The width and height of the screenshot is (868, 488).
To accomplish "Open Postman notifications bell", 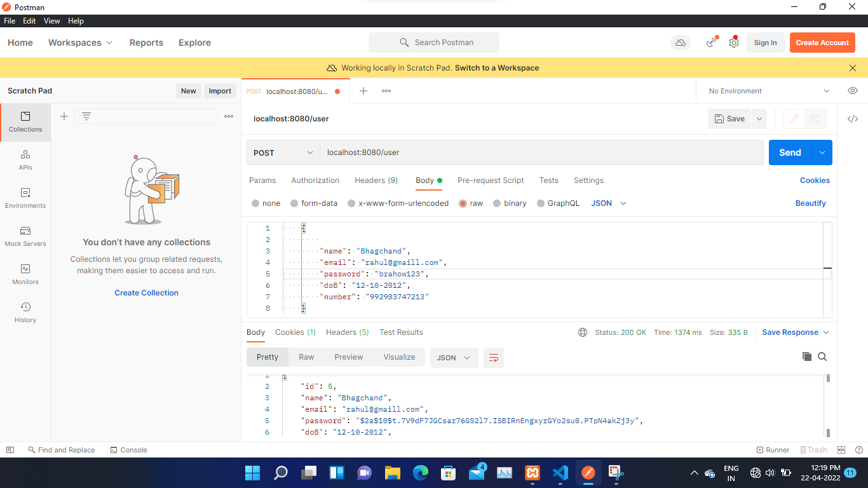I will pyautogui.click(x=711, y=43).
